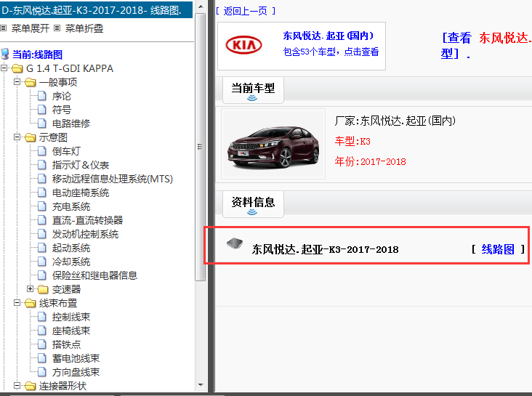Click the folder icon of 线束布置

(x=31, y=303)
